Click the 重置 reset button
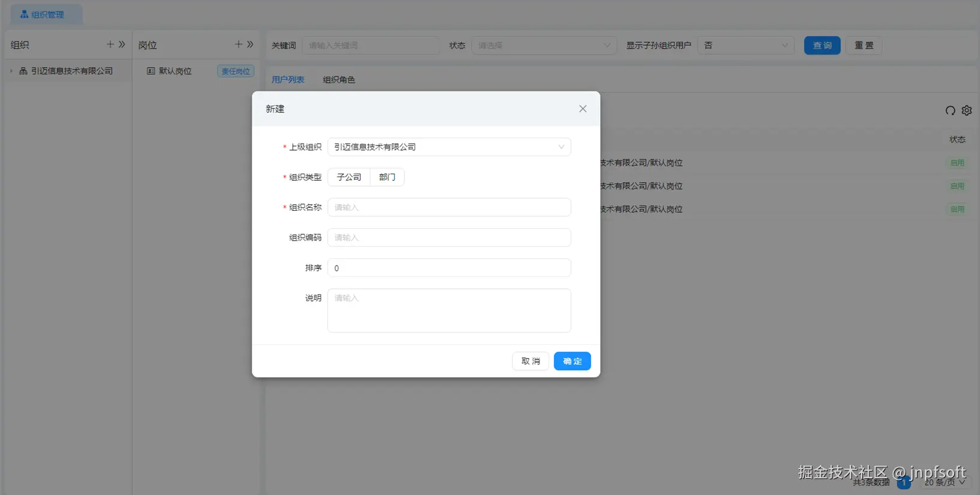This screenshot has width=980, height=495. coord(864,45)
